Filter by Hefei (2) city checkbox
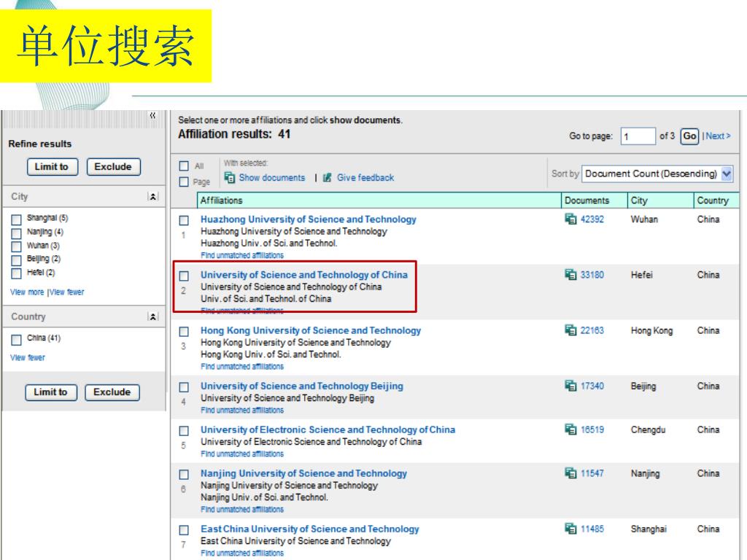 point(17,273)
